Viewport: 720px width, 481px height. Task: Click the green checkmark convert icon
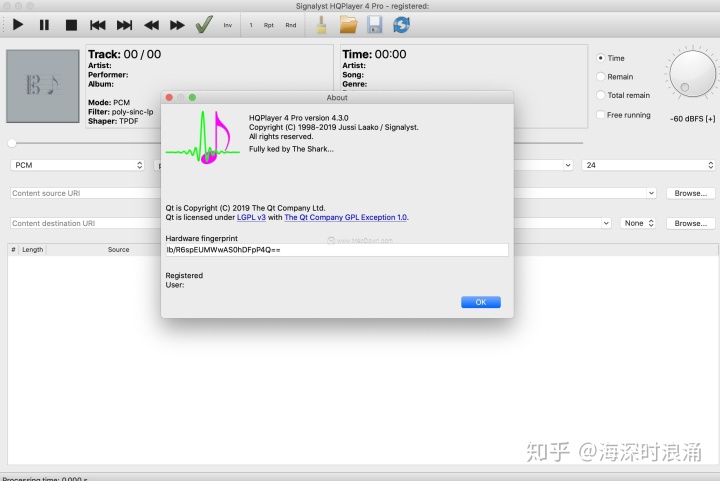[x=204, y=24]
